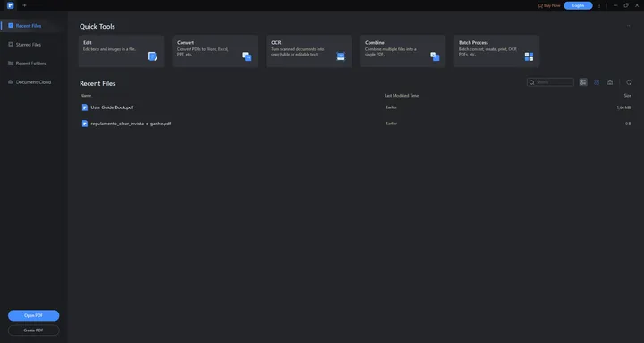Open the PDFelement logo in title bar
Image resolution: width=644 pixels, height=343 pixels.
pos(10,5)
